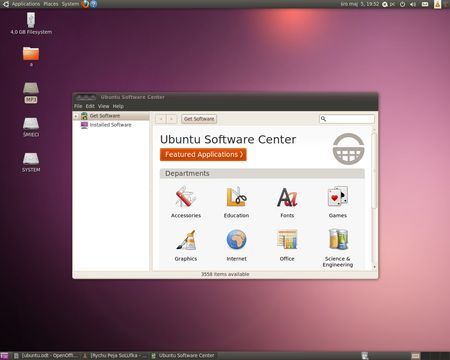Open the Accessories department

point(186,202)
